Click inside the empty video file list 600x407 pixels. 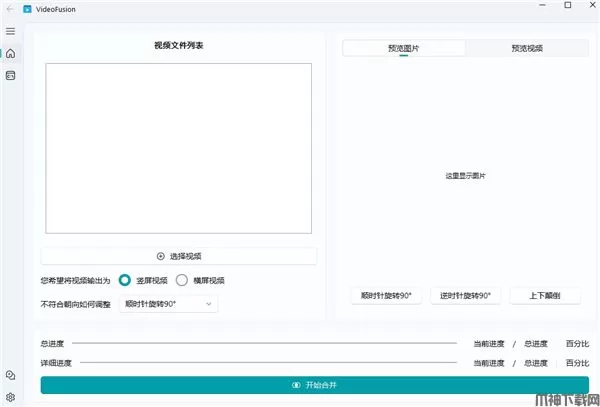point(178,148)
